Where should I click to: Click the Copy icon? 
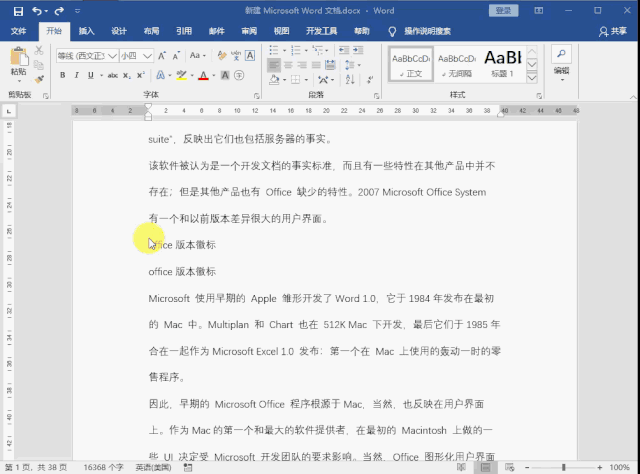pos(39,65)
